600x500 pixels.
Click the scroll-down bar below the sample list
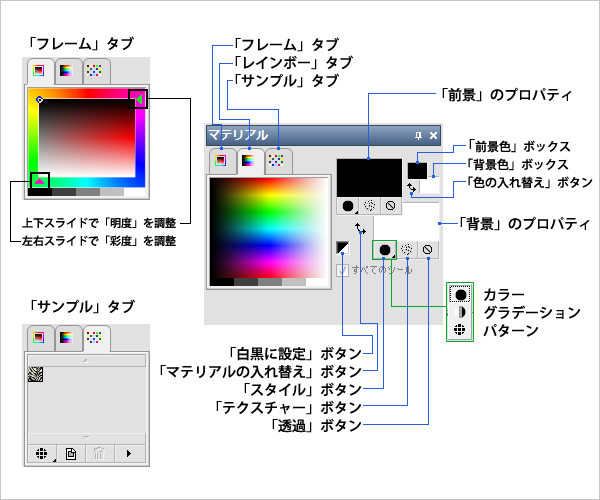[86, 438]
